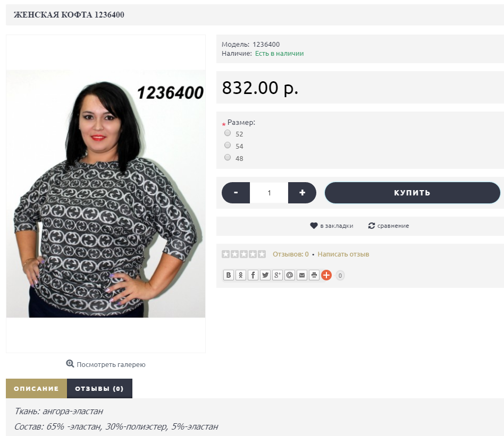Select size 52 radio button

pos(228,133)
